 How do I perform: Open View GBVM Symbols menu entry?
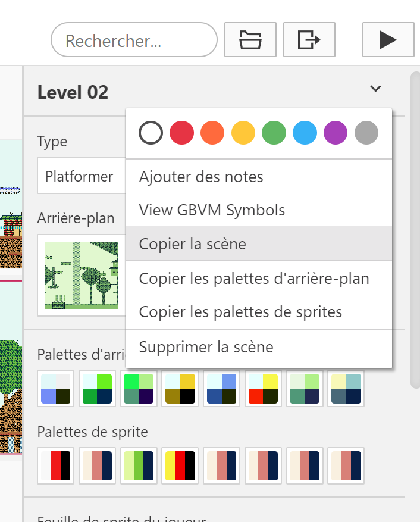[212, 210]
